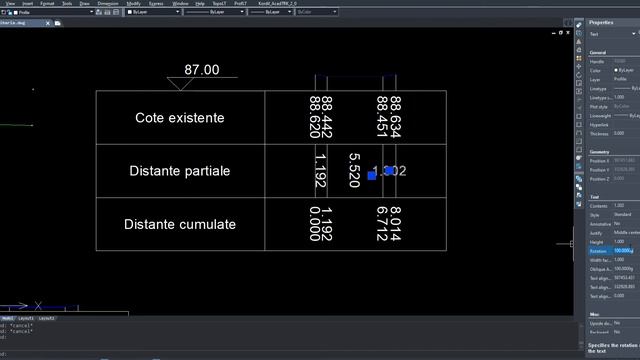Click the Send Under Objects draw order icon
The width and height of the screenshot is (640, 360).
click(579, 204)
